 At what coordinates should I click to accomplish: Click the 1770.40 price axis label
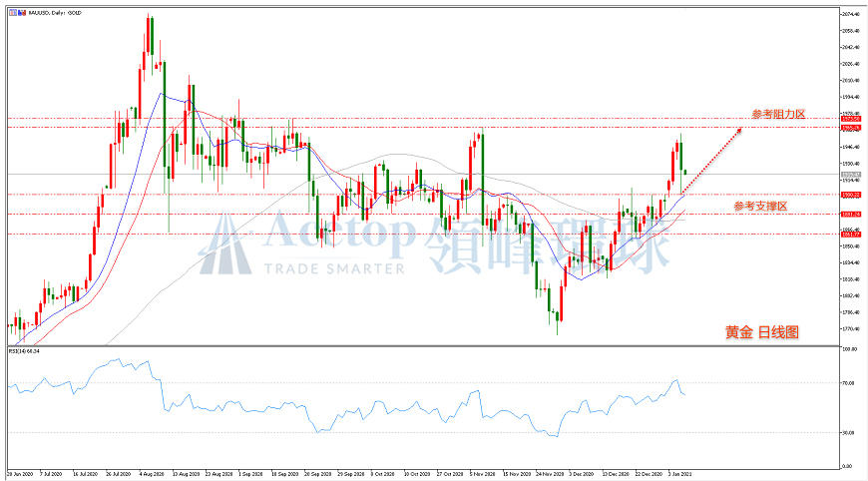click(851, 328)
